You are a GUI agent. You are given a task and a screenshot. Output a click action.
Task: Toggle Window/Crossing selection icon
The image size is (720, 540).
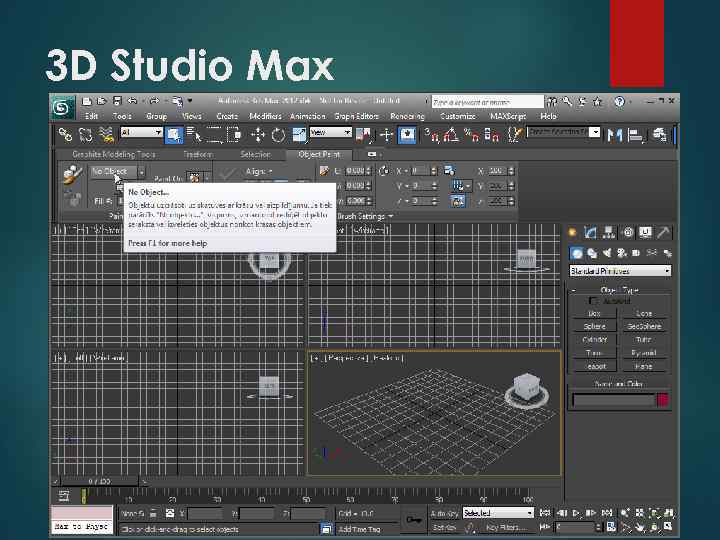click(234, 135)
